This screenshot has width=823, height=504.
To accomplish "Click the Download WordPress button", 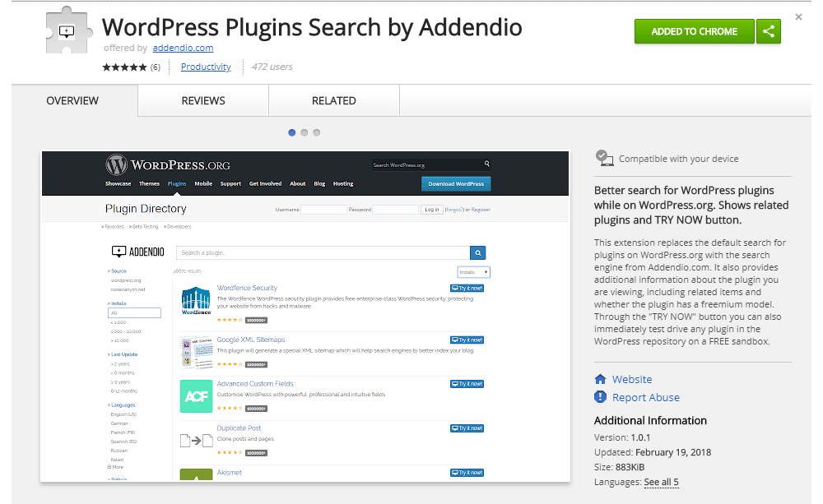I will click(x=456, y=183).
